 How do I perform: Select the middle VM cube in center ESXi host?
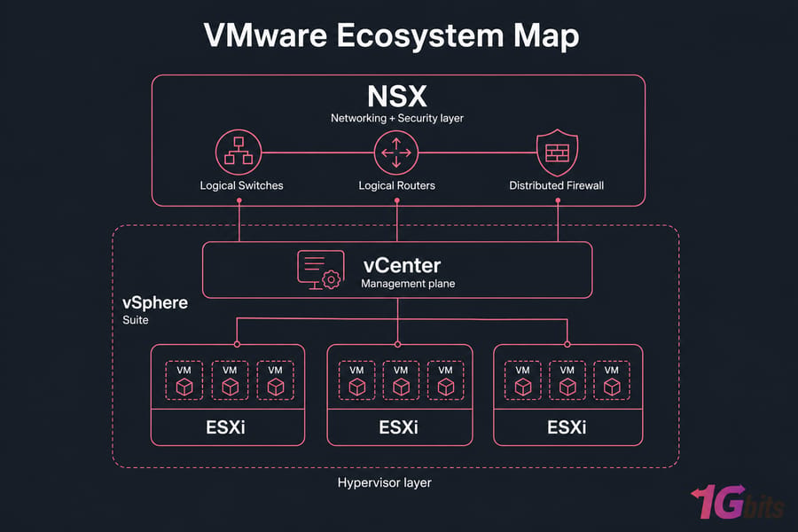(x=401, y=387)
